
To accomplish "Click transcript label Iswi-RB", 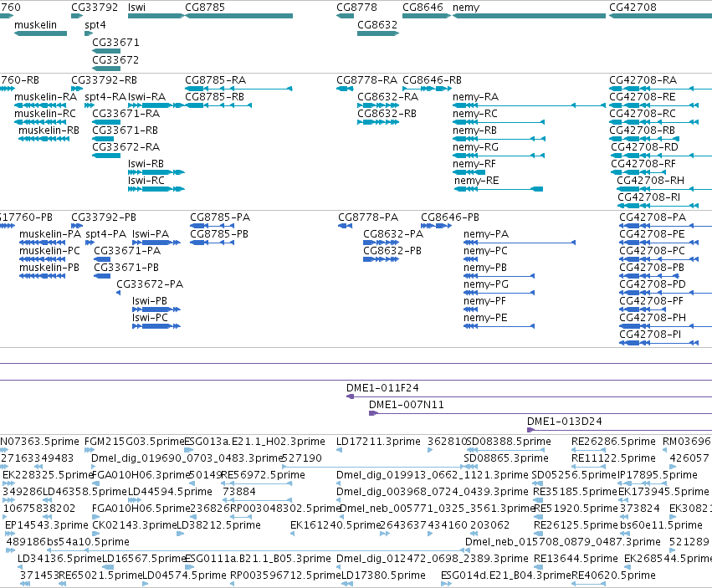I will pyautogui.click(x=146, y=163).
